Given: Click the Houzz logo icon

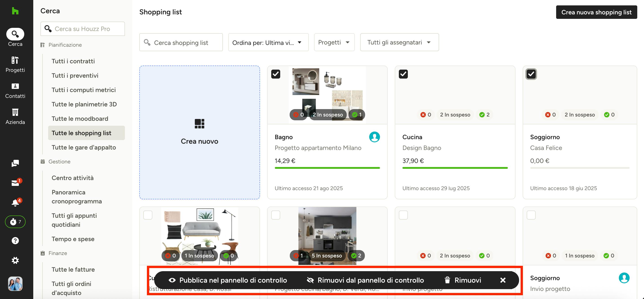Looking at the screenshot, I should click(15, 11).
